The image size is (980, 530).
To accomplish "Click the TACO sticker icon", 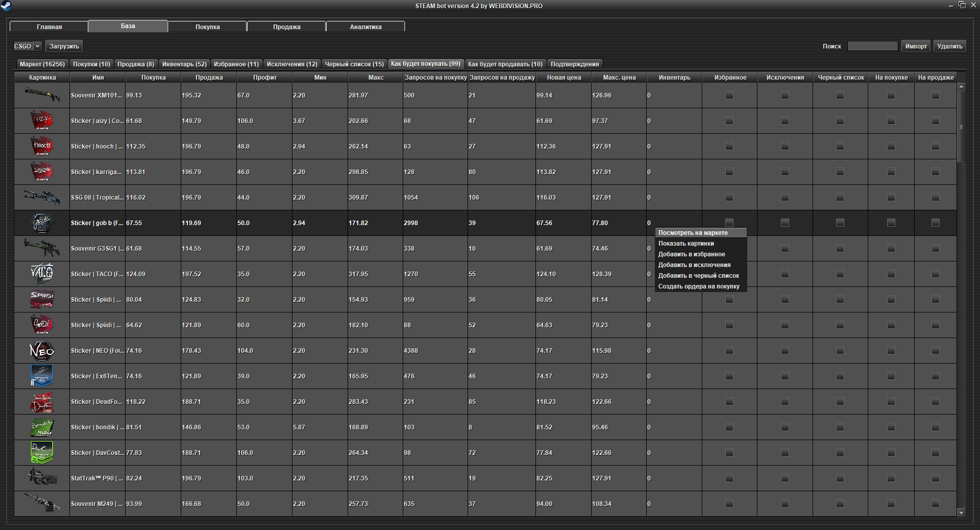I will (42, 274).
